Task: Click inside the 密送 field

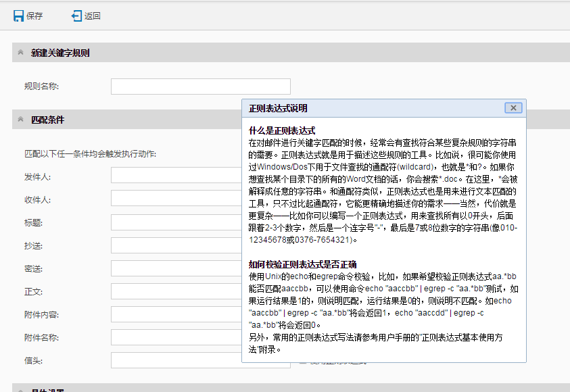Action: coord(176,268)
